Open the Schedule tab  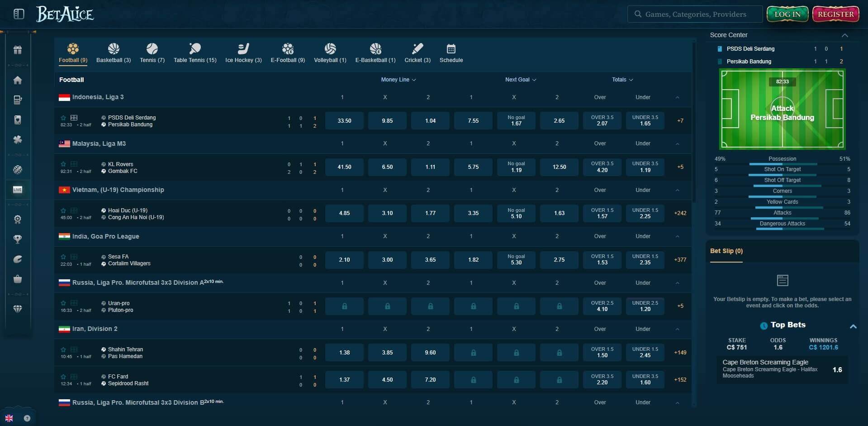(451, 52)
